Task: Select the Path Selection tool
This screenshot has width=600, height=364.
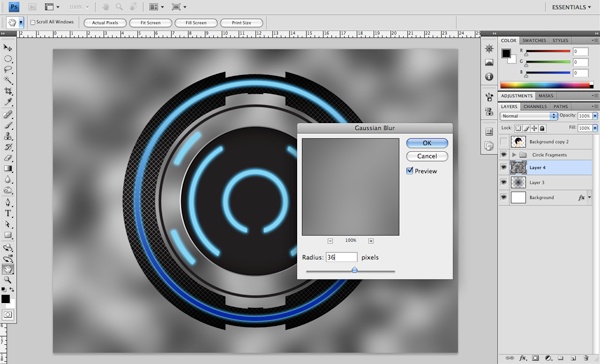Action: point(8,224)
